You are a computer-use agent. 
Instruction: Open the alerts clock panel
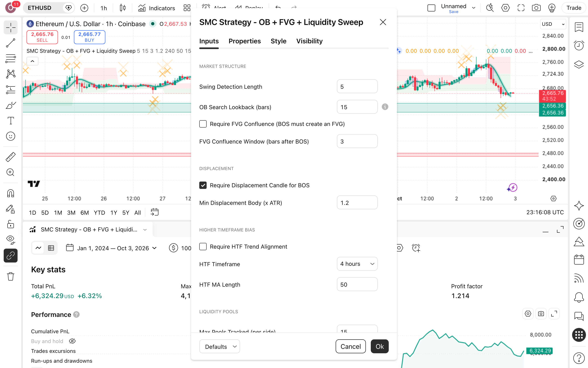(x=579, y=46)
